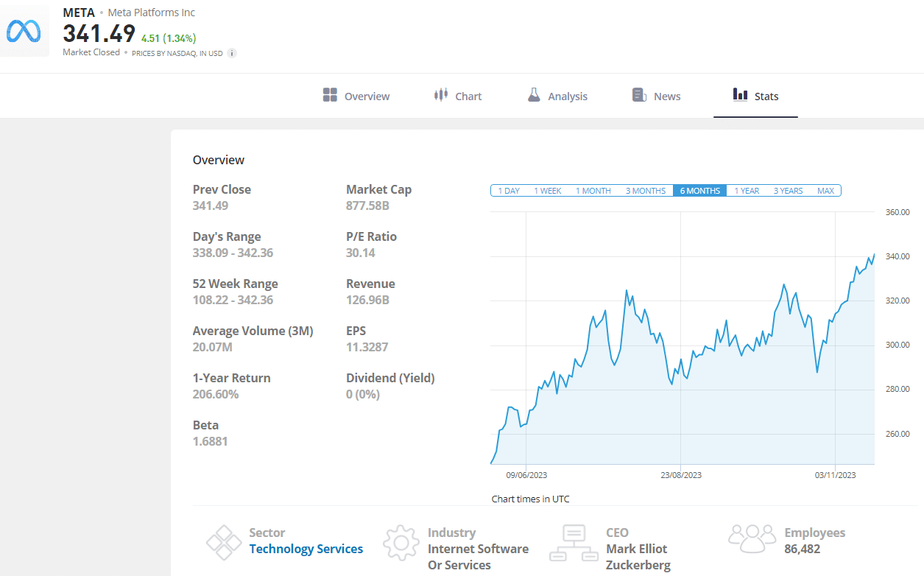Set chart range to 1 MONTH

click(593, 191)
